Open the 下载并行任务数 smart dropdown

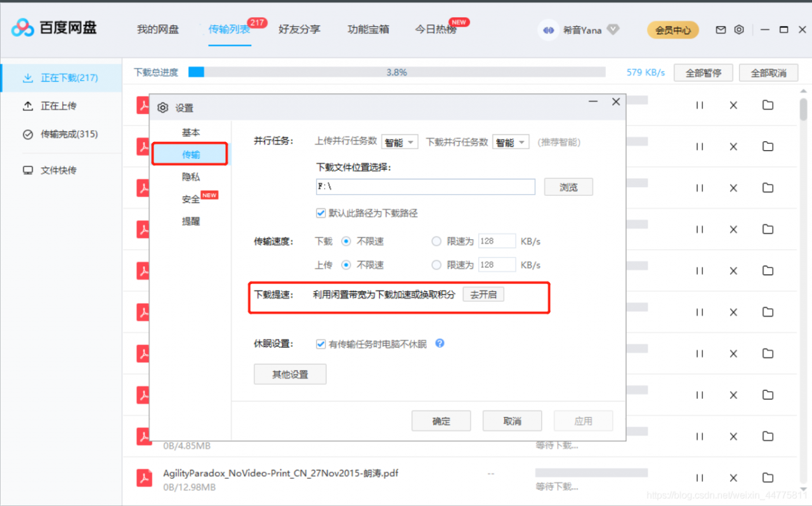click(511, 142)
